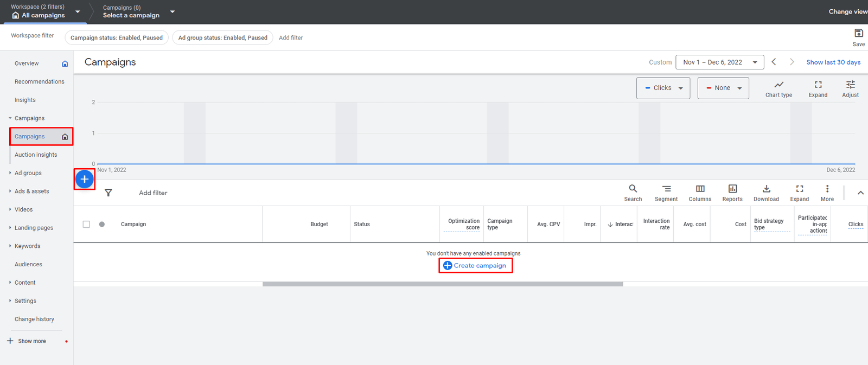Click the home icon beside Campaigns sidebar item
Screen dimensions: 868x365
[x=65, y=137]
